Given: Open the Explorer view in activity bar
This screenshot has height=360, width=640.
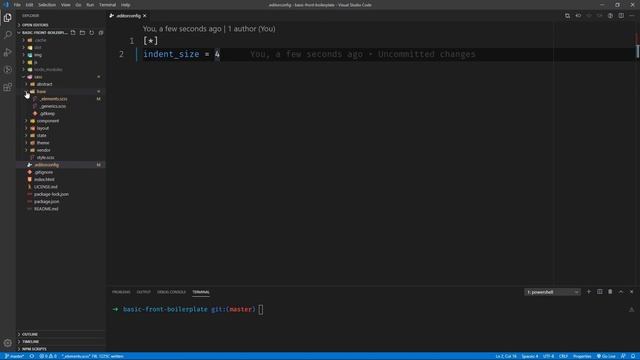Looking at the screenshot, I should click(7, 18).
